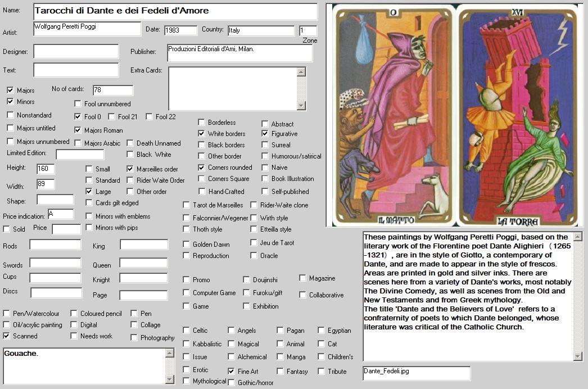Uncheck the Large size checkbox
Image resolution: width=588 pixels, height=389 pixels.
coord(89,191)
